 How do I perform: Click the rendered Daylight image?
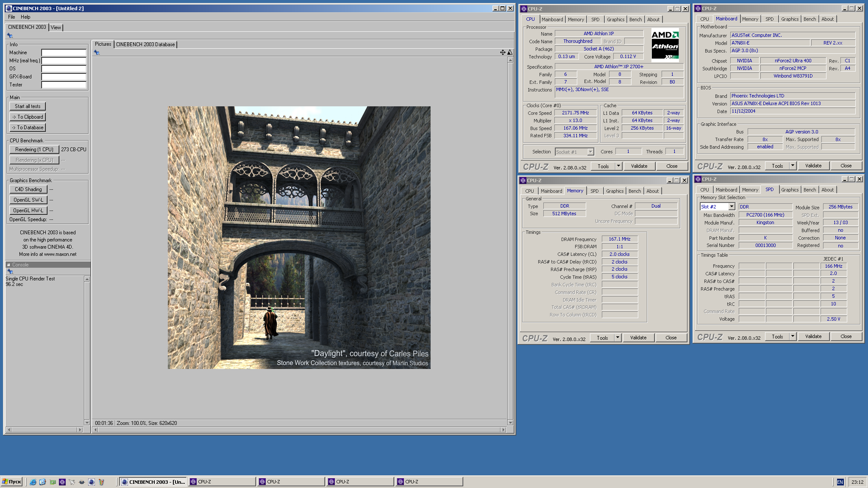click(299, 238)
